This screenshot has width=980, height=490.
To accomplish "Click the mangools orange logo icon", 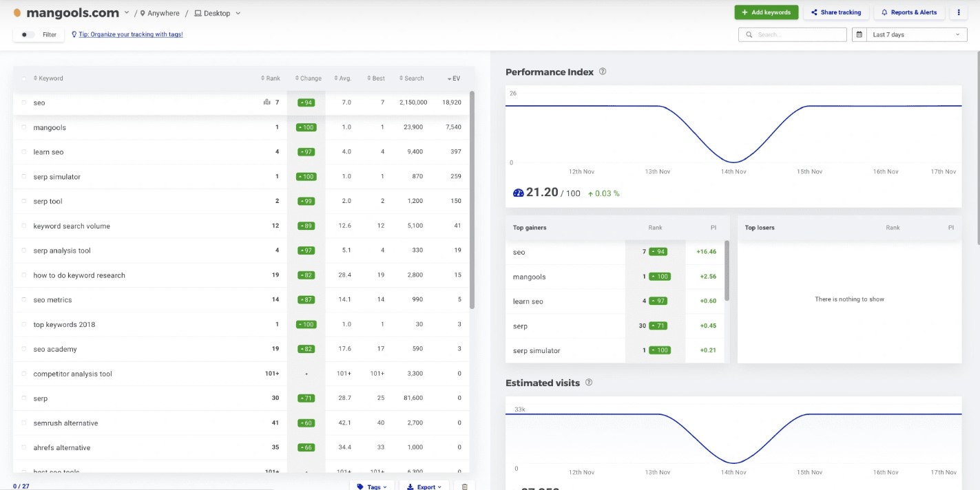I will tap(17, 12).
